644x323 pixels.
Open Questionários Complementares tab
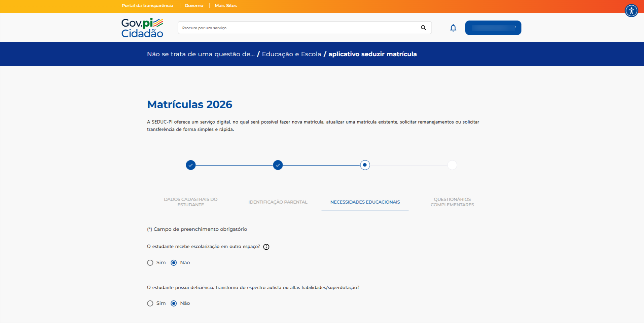click(x=452, y=202)
